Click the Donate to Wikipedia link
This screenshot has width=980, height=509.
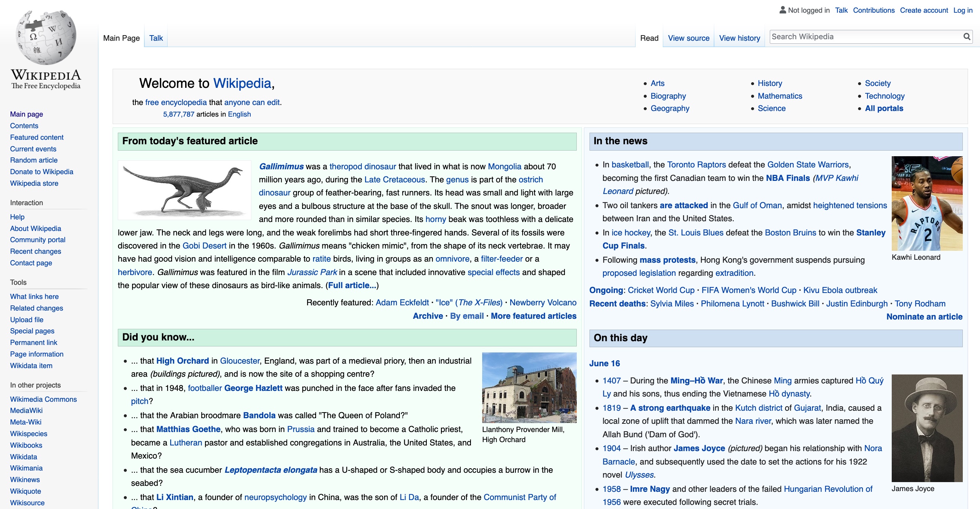coord(41,172)
